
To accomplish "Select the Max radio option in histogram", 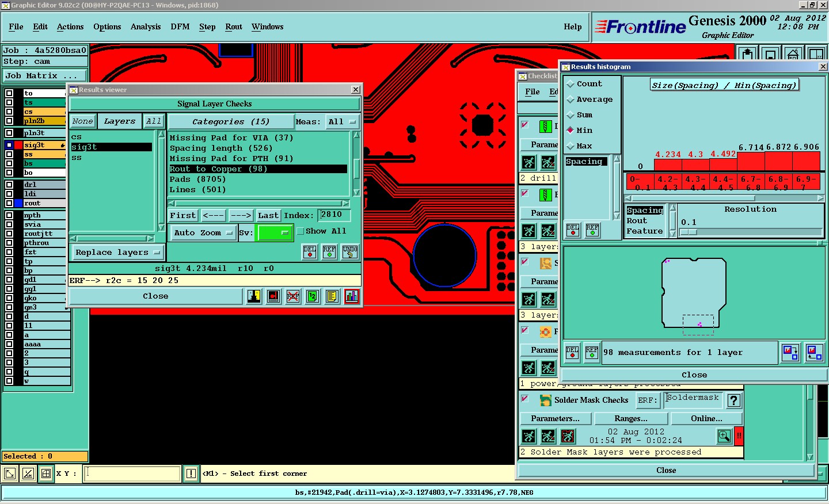I will tap(579, 146).
